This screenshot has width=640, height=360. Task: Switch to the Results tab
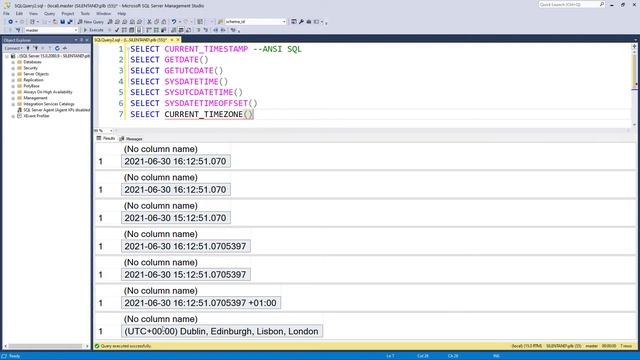106,138
